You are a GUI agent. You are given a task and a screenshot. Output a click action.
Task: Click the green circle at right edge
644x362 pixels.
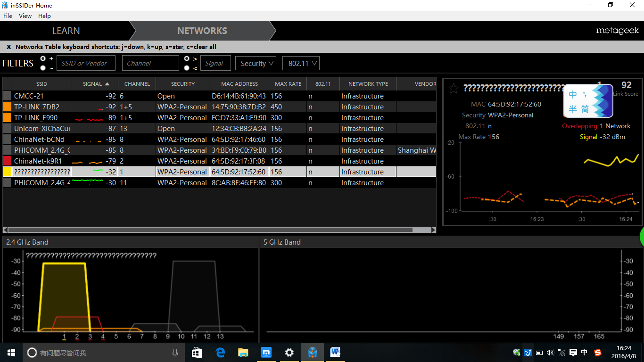[642, 237]
